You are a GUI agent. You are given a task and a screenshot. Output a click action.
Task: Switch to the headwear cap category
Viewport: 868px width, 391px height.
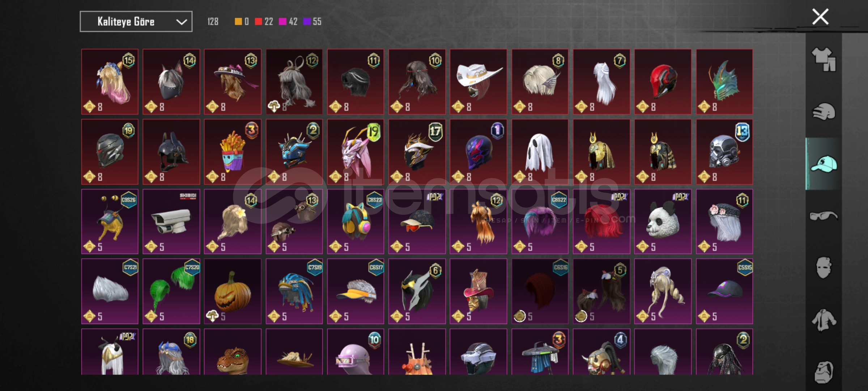[824, 164]
